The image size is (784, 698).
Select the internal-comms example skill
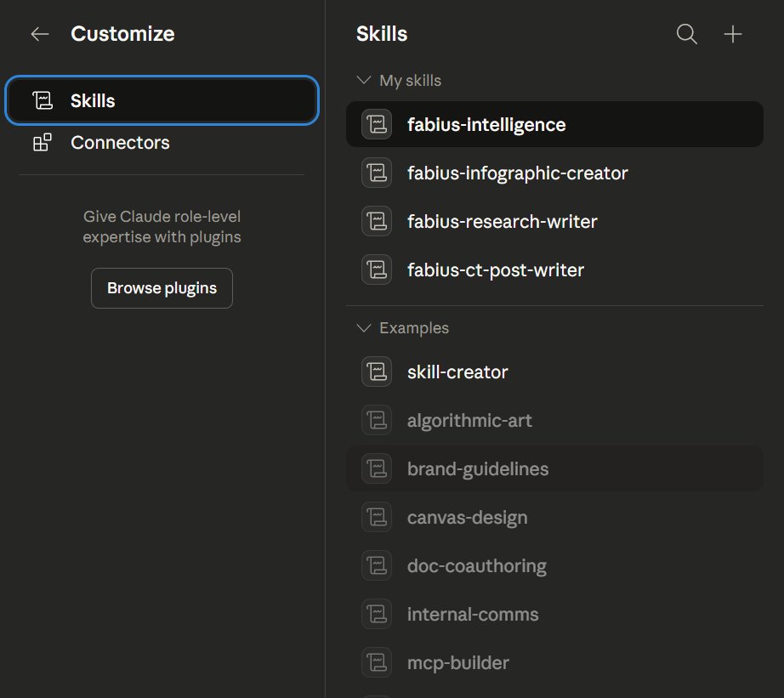pyautogui.click(x=473, y=615)
